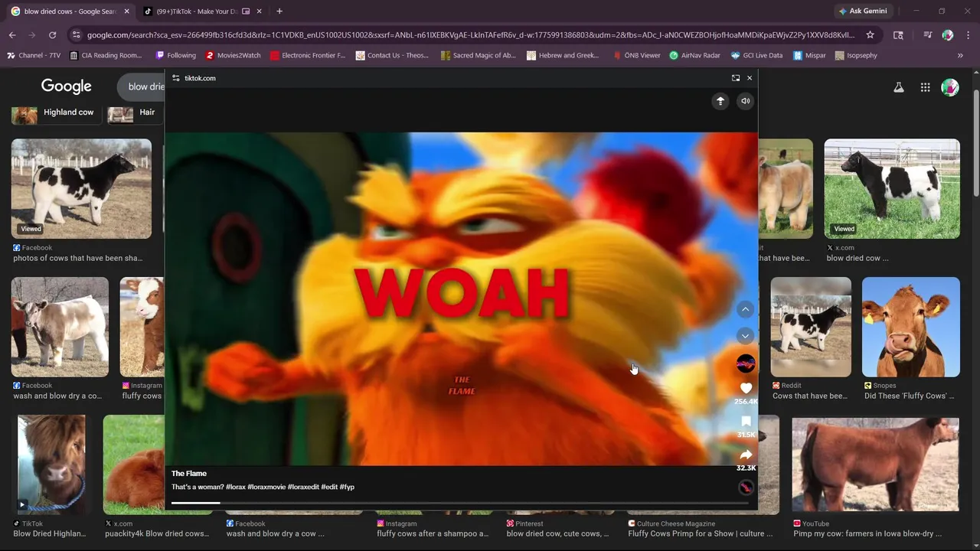Click the address bar URL field
Screen dimensions: 980x551
471,35
